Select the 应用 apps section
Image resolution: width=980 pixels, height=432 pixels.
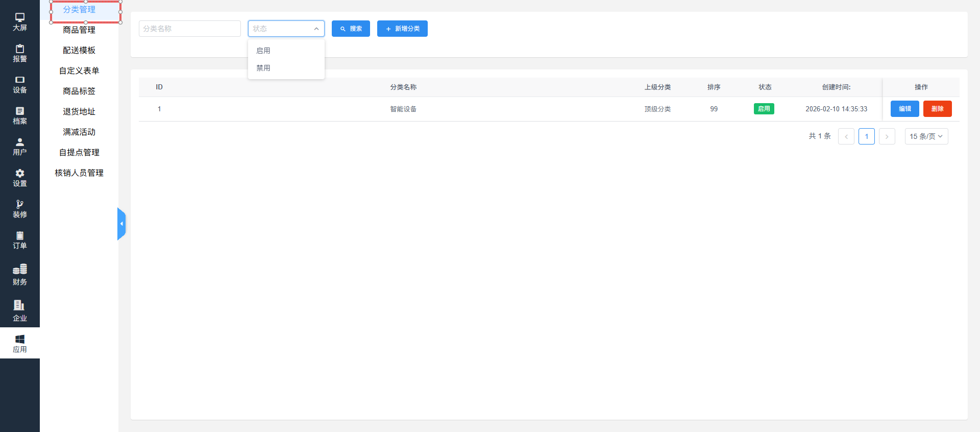[x=20, y=343]
